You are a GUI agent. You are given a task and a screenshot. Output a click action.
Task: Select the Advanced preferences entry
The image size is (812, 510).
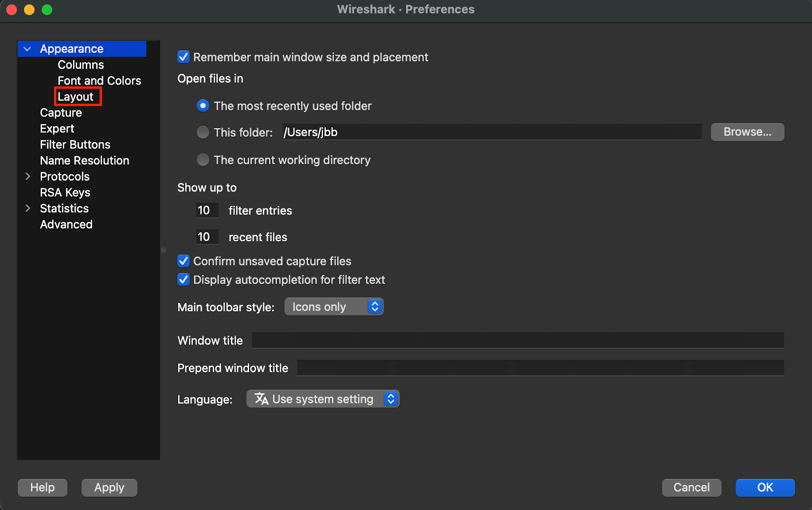coord(66,225)
